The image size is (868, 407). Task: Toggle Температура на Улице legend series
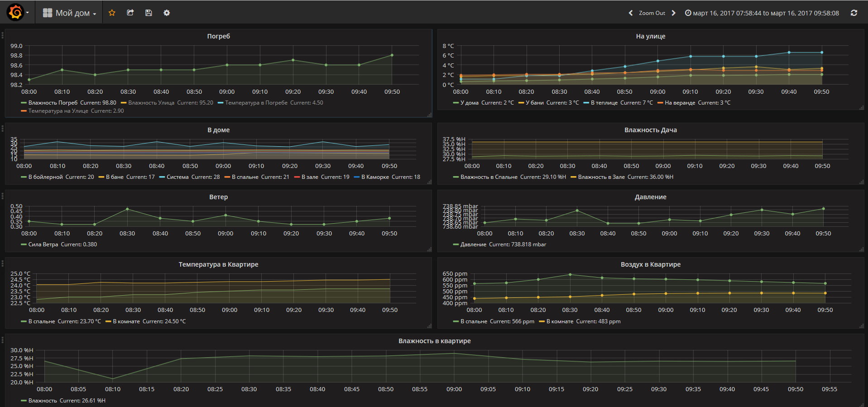click(x=58, y=111)
